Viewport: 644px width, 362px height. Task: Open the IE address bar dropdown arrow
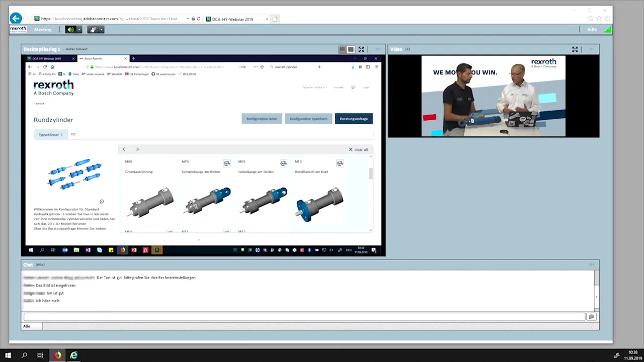point(188,19)
